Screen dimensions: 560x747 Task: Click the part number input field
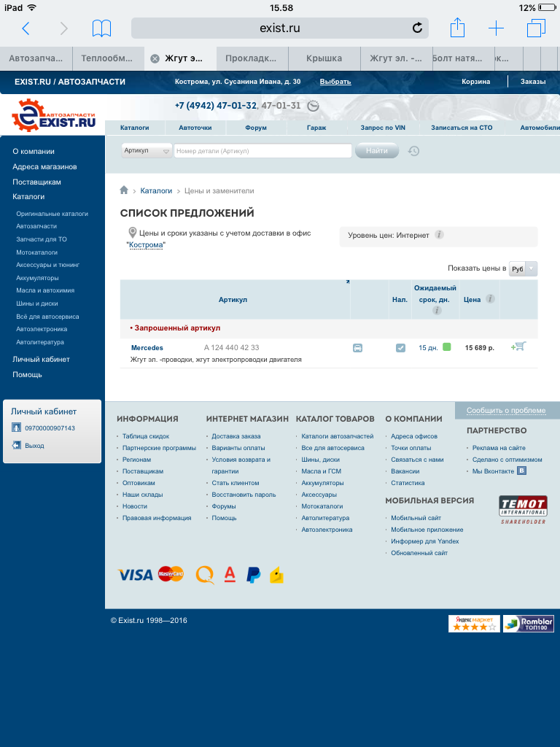point(262,151)
